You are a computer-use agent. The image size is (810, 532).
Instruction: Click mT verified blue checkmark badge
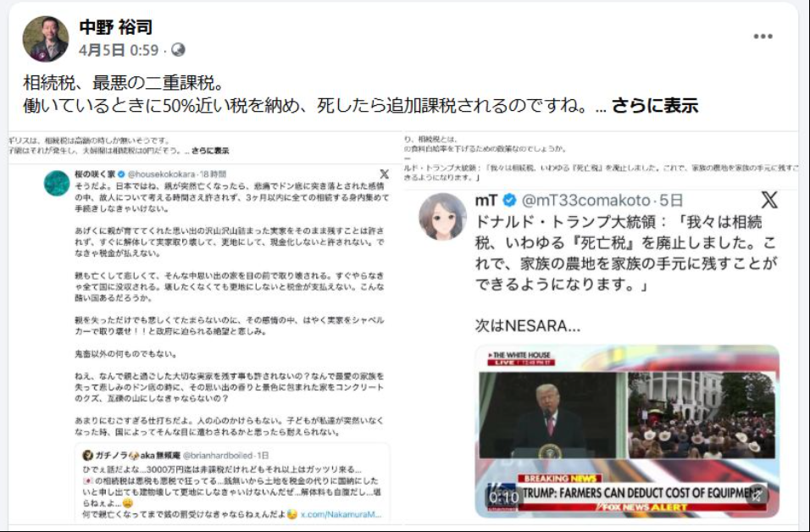tap(509, 200)
